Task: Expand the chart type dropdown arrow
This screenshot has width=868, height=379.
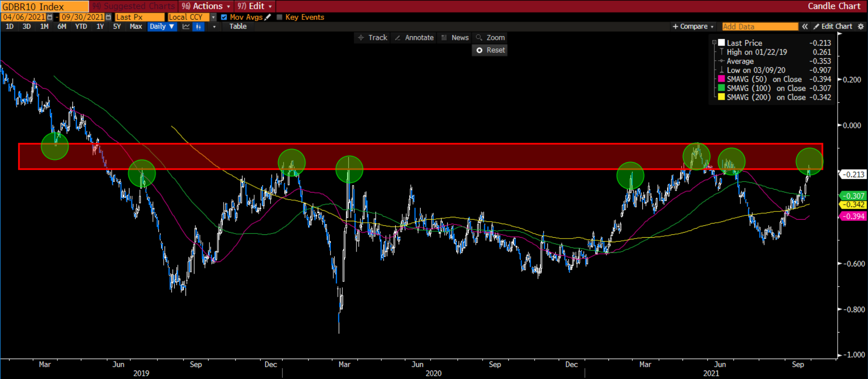Action: pyautogui.click(x=214, y=27)
